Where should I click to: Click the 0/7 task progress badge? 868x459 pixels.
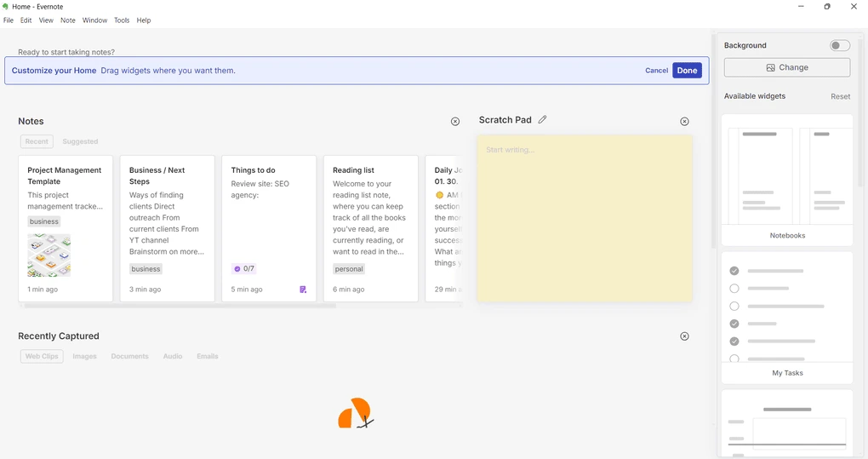pos(243,269)
